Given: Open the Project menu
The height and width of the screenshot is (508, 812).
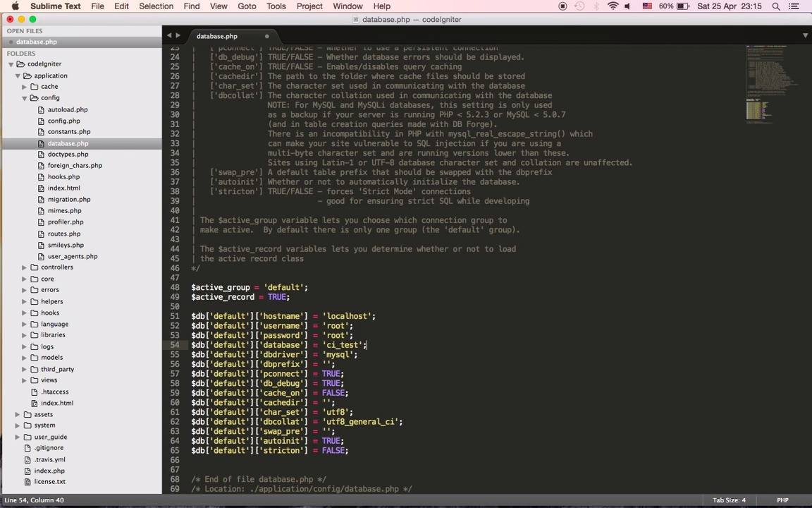Looking at the screenshot, I should (x=309, y=6).
